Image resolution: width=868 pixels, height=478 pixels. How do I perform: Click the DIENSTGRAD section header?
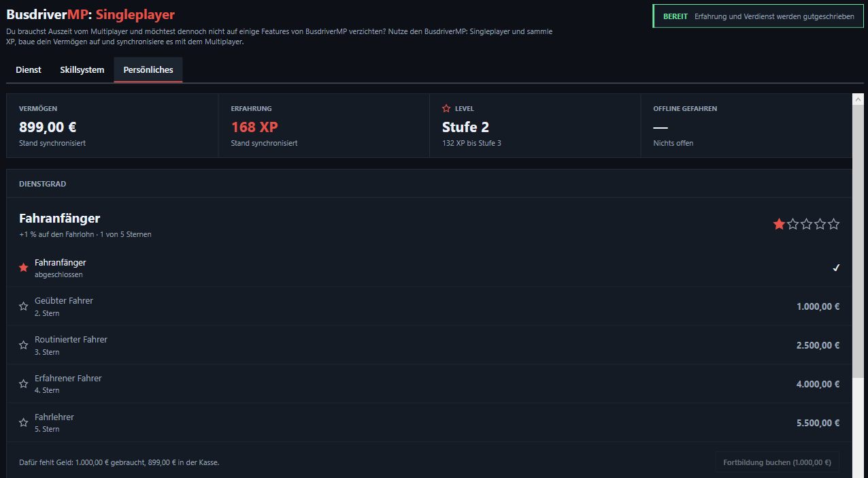(42, 184)
